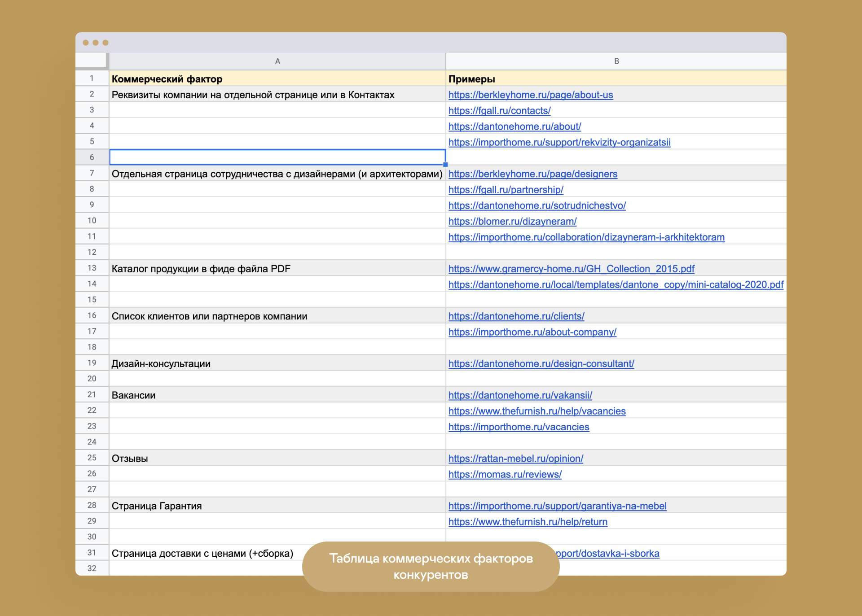The image size is (862, 616).
Task: Select row 20 header number
Action: click(x=92, y=379)
